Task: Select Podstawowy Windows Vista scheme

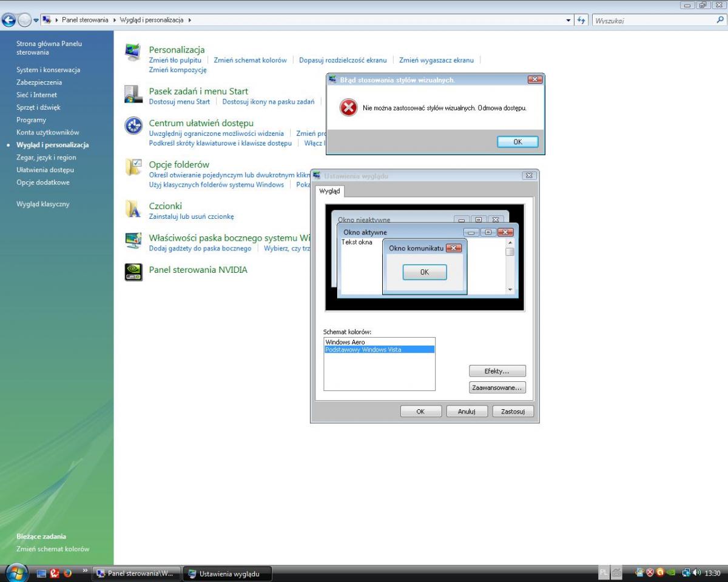Action: pos(379,350)
